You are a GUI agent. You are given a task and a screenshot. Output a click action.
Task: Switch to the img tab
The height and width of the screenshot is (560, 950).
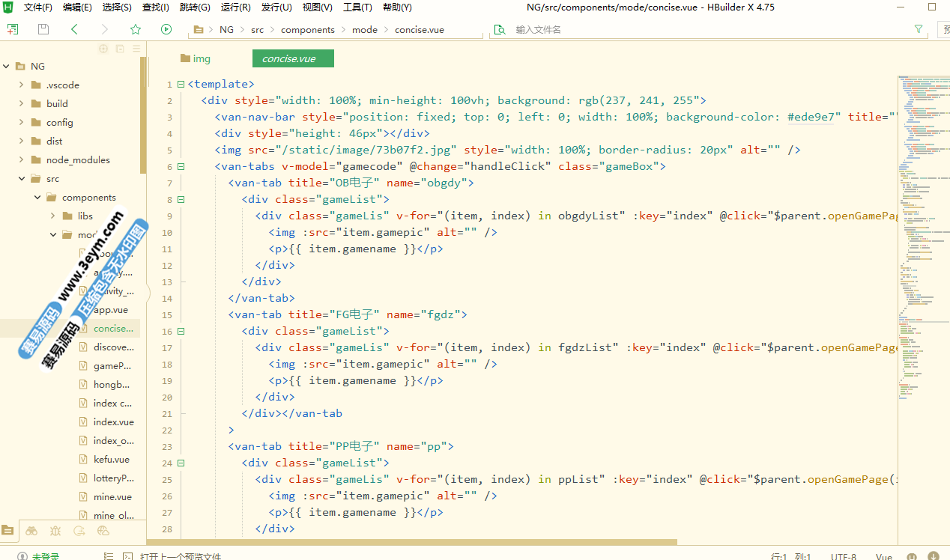click(195, 58)
